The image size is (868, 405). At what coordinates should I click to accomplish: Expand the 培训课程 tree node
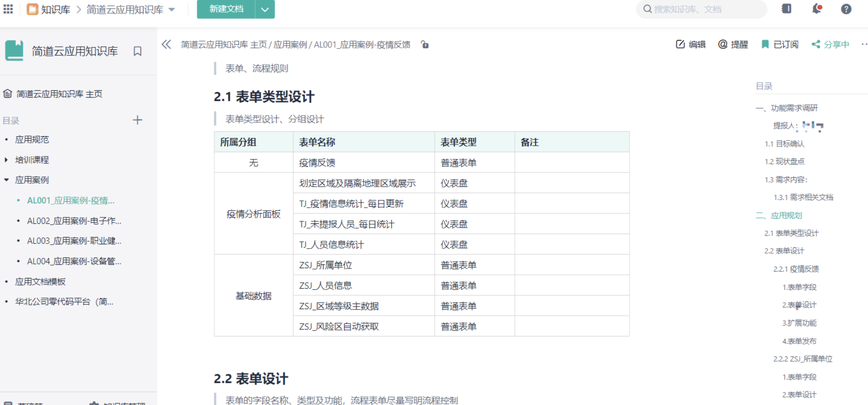point(6,160)
